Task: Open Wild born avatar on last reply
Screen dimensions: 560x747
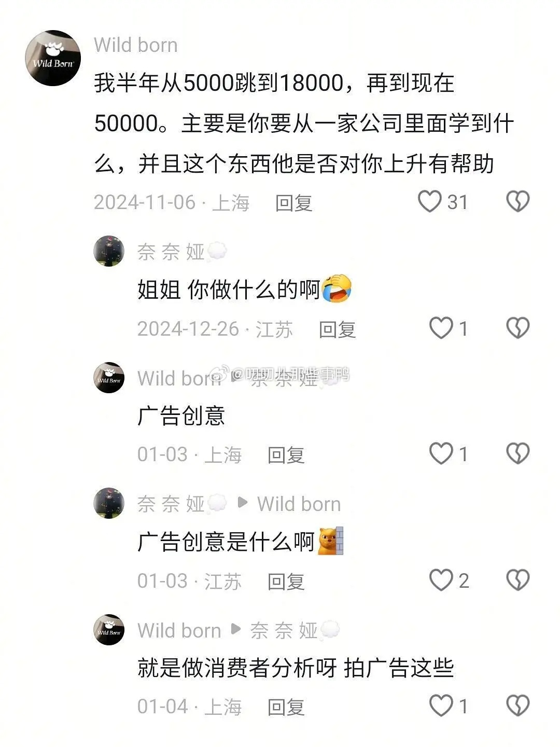Action: point(109,630)
